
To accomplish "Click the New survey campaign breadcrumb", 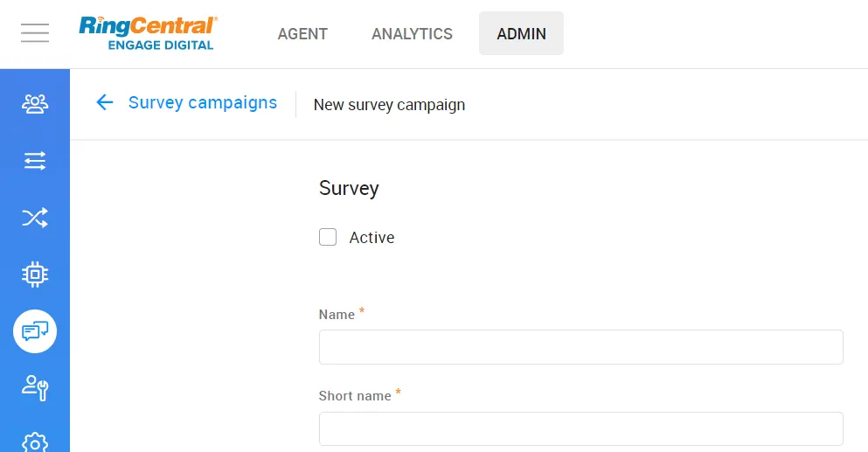I will point(389,105).
